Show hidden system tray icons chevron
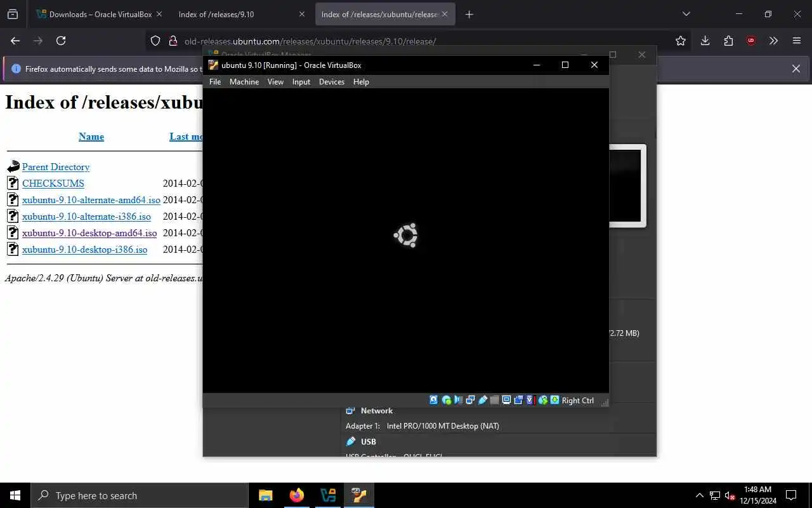The height and width of the screenshot is (508, 812). [700, 495]
